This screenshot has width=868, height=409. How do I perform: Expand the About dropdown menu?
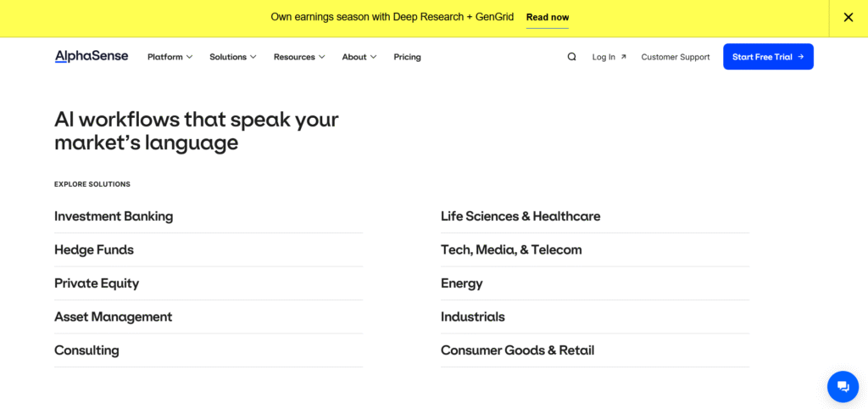359,57
